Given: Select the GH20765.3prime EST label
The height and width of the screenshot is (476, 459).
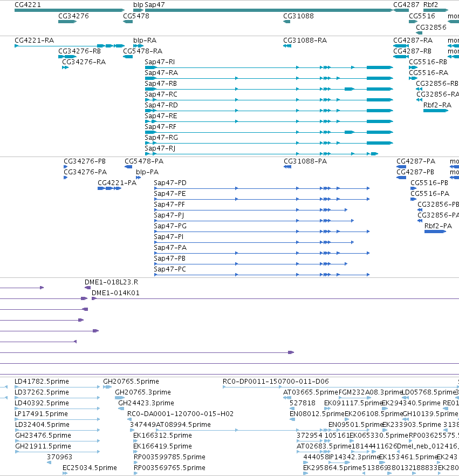Looking at the screenshot, I should tap(143, 392).
